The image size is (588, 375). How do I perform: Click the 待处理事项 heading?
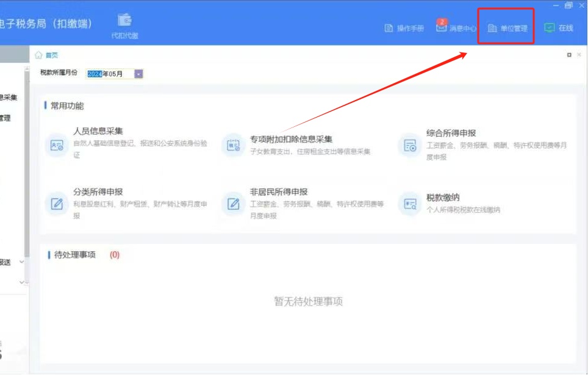pos(74,255)
